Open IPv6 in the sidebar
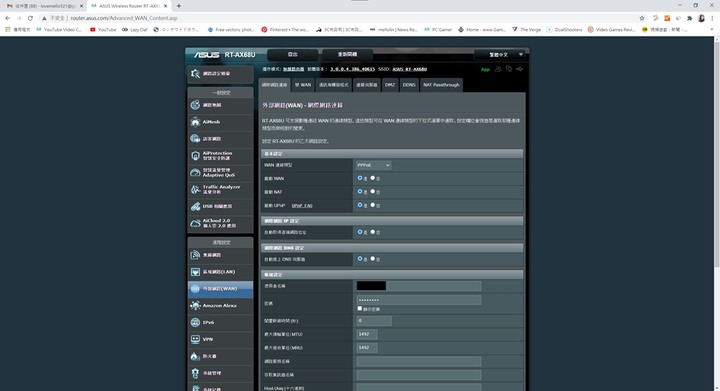This screenshot has width=720, height=391. (x=220, y=323)
